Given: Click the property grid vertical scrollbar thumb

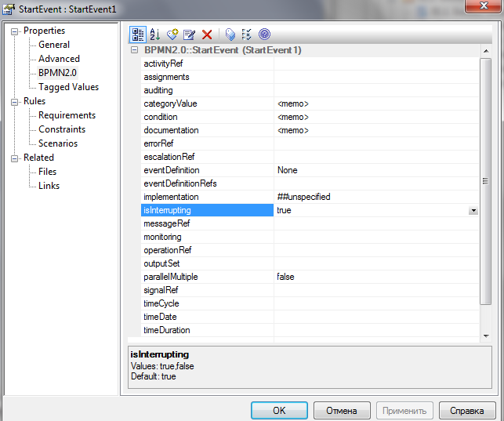Looking at the screenshot, I should click(x=486, y=181).
